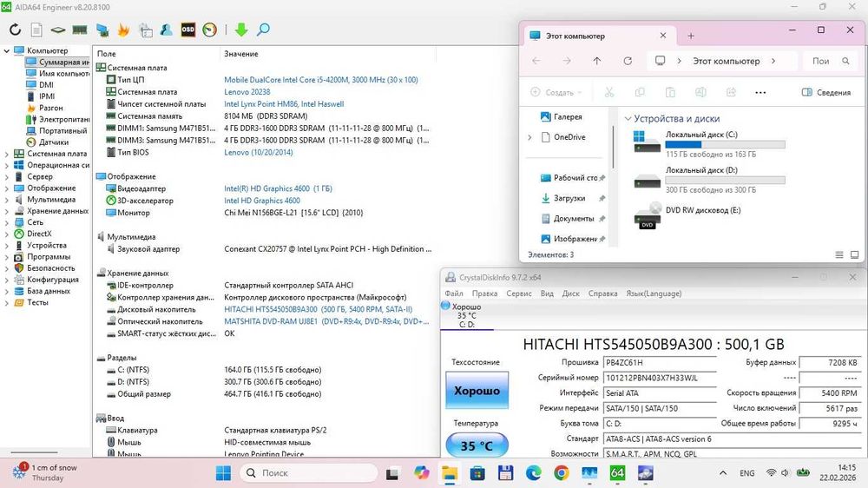This screenshot has height=488, width=868.
Task: Open the Вид menu in CrystalDiskInfo
Action: pos(547,293)
